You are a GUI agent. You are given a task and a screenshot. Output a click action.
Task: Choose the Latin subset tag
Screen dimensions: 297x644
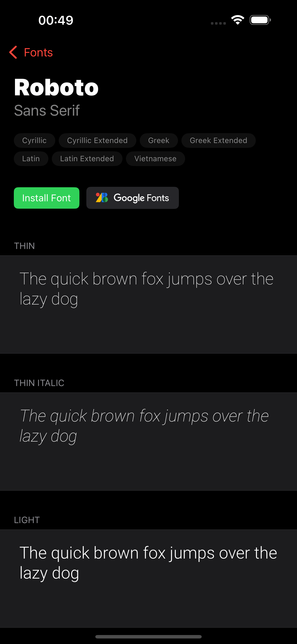click(31, 158)
